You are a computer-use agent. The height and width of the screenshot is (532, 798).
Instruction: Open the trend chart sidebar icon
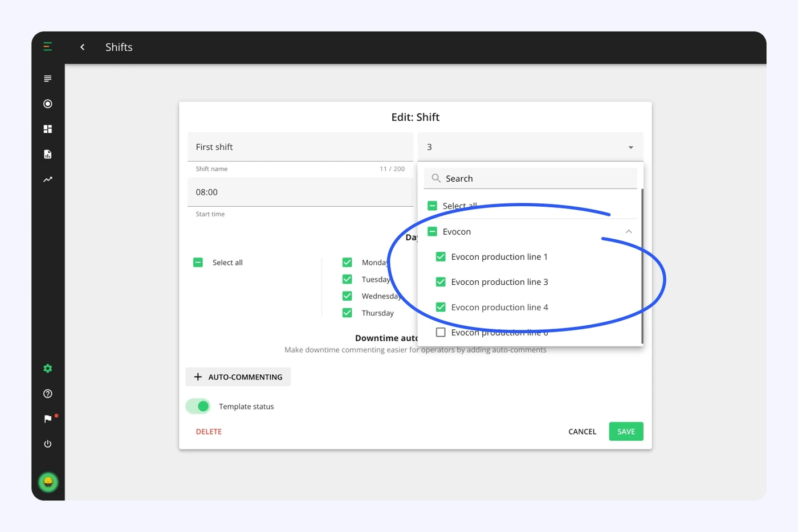click(x=48, y=179)
